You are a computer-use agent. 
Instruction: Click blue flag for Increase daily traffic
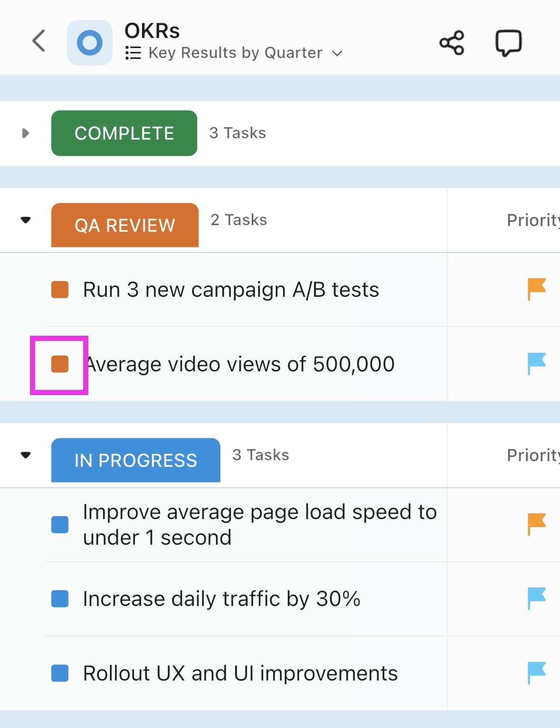[537, 598]
